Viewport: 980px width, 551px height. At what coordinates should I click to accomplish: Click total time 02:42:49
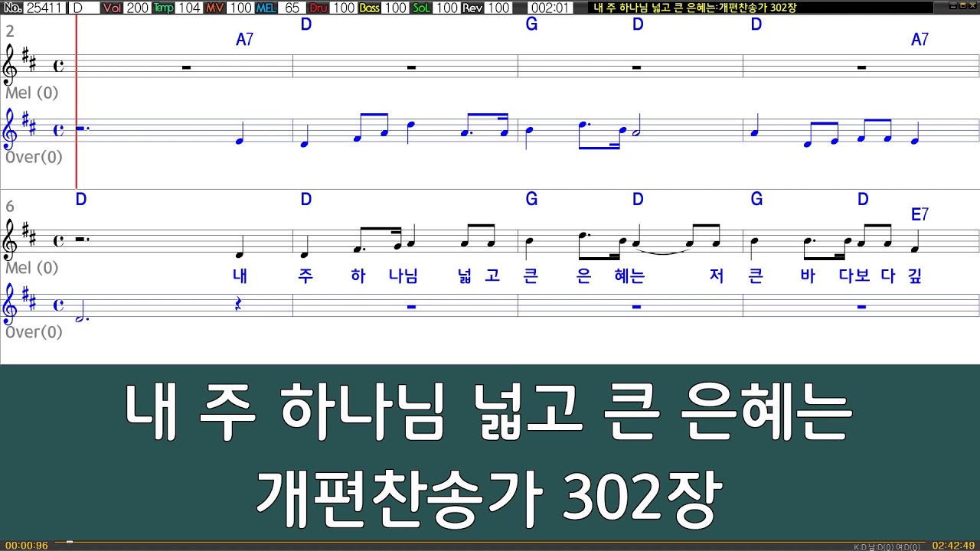click(x=953, y=546)
